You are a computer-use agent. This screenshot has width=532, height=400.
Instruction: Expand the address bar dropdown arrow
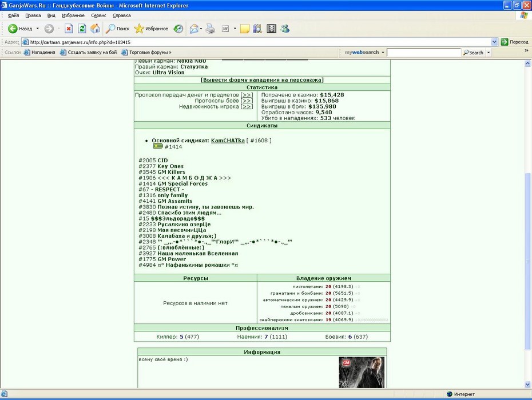click(494, 42)
